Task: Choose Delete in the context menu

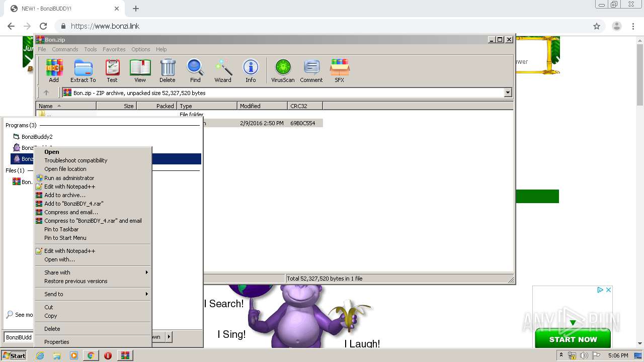Action: click(93, 329)
